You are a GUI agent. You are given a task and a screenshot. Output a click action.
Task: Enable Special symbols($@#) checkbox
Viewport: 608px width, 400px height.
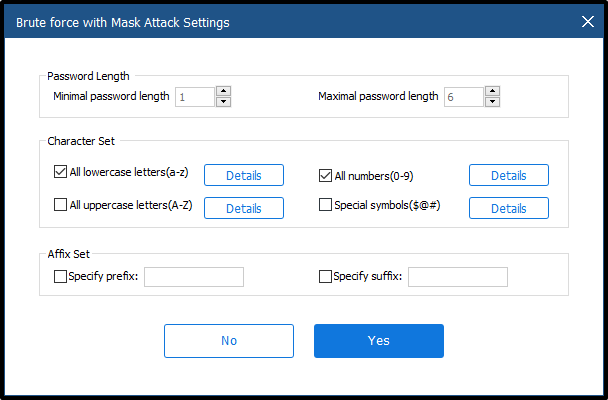pyautogui.click(x=325, y=205)
